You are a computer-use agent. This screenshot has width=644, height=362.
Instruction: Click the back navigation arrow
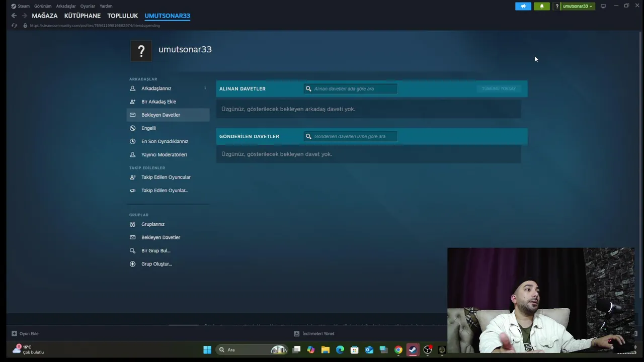click(14, 16)
